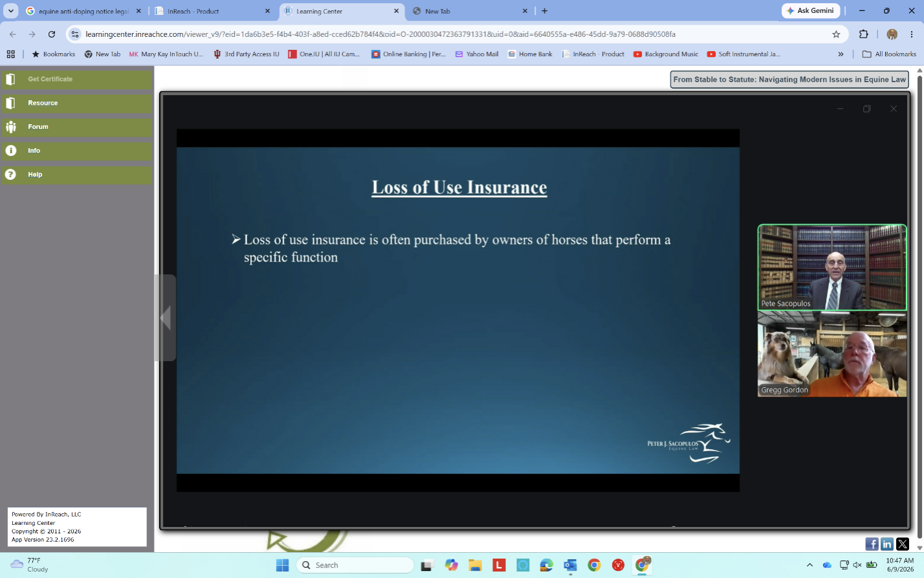Image resolution: width=924 pixels, height=578 pixels.
Task: Open the Chrome three-dot menu
Action: pyautogui.click(x=912, y=34)
